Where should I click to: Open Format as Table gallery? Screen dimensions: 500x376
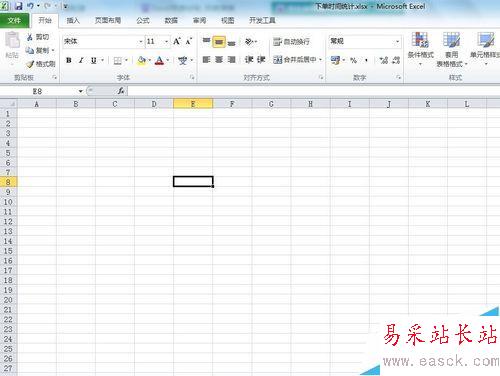pyautogui.click(x=452, y=49)
